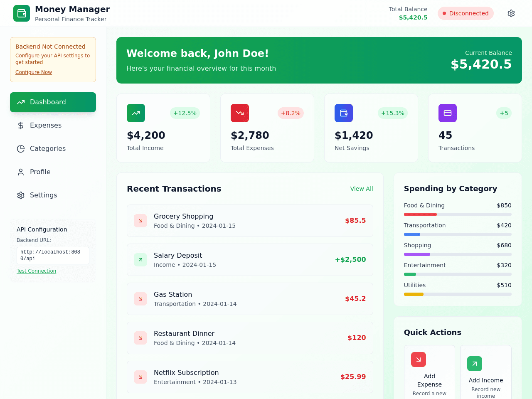
Task: Click the Configure Now link
Action: click(34, 72)
